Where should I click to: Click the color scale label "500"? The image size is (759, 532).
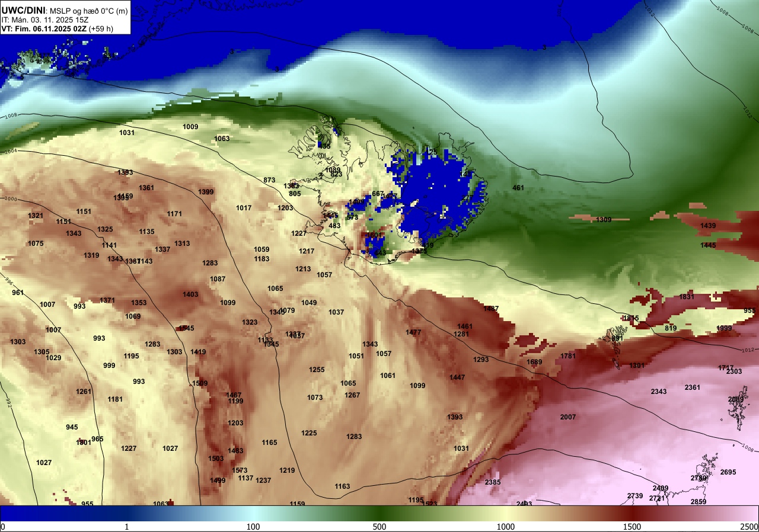pyautogui.click(x=379, y=527)
